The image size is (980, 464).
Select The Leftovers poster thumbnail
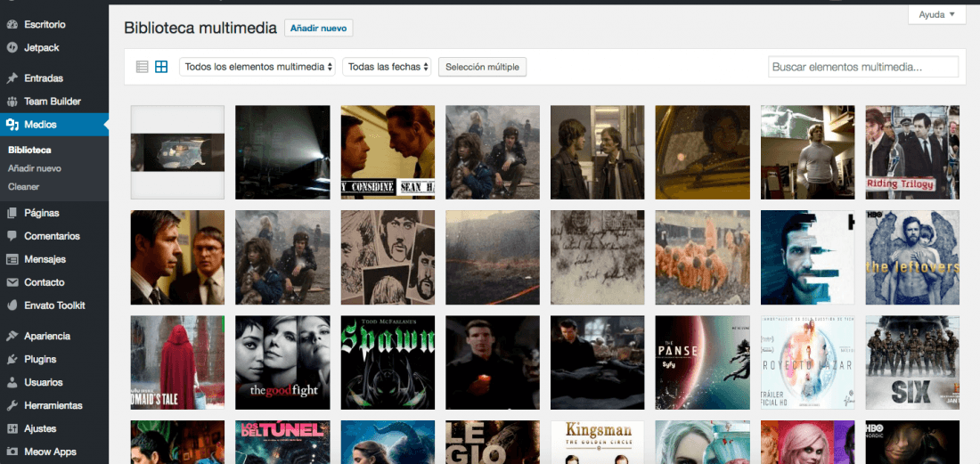coord(912,257)
